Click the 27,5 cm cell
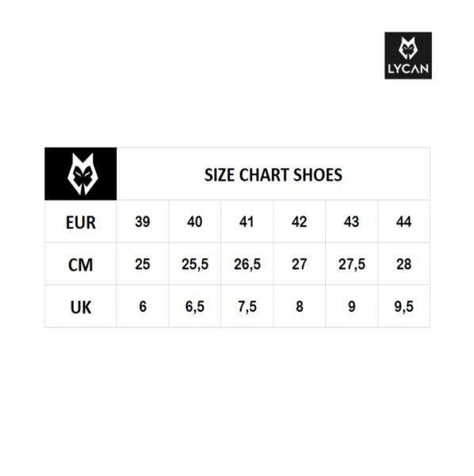The image size is (474, 476). (351, 264)
